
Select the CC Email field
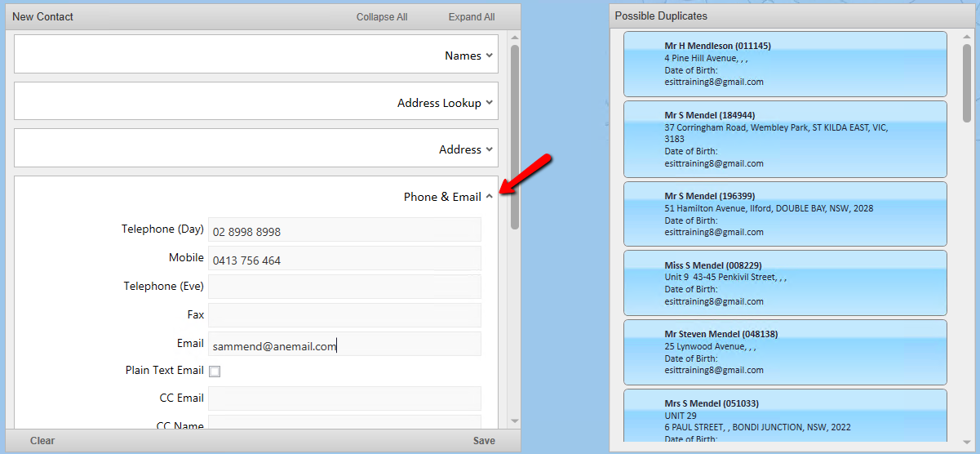(344, 398)
